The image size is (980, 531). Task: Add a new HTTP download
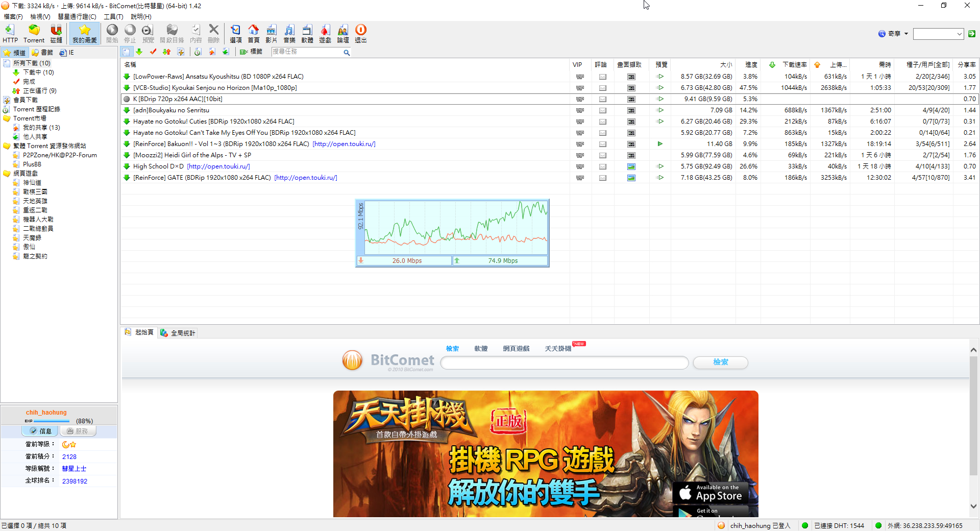tap(10, 34)
